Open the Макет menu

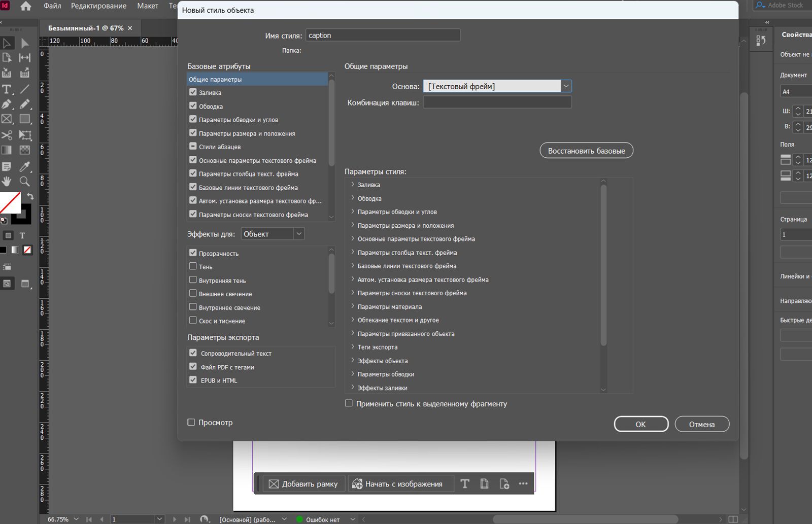tap(148, 6)
